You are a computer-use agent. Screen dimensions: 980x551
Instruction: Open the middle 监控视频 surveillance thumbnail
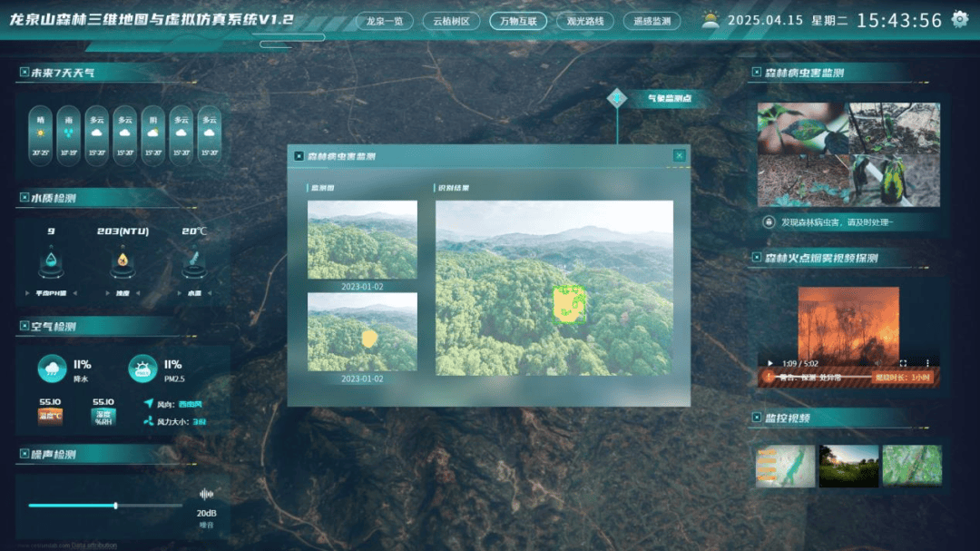[848, 465]
